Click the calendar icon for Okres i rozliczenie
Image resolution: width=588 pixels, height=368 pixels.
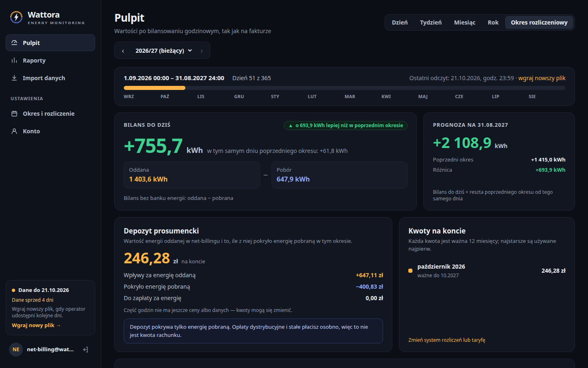click(x=14, y=113)
